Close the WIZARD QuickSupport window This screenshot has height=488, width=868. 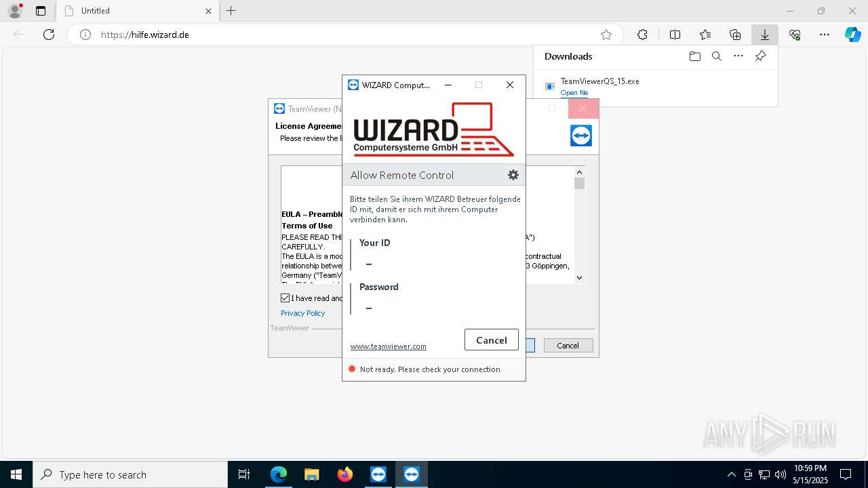coord(510,85)
